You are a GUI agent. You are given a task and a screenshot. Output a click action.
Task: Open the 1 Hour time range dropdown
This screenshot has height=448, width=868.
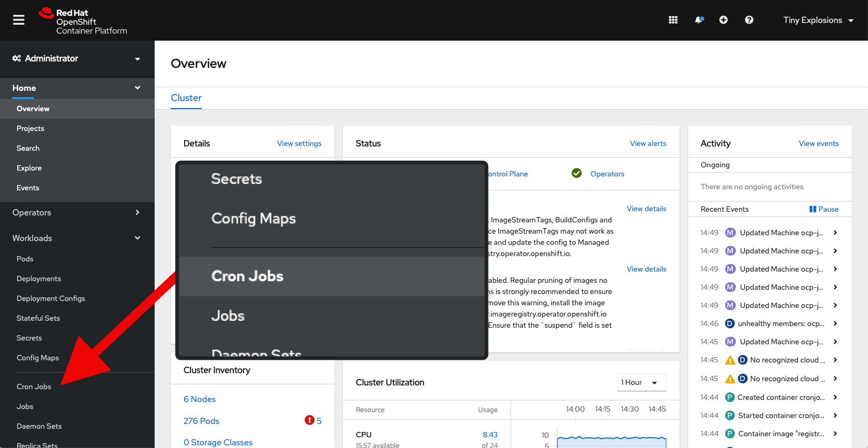pyautogui.click(x=642, y=382)
